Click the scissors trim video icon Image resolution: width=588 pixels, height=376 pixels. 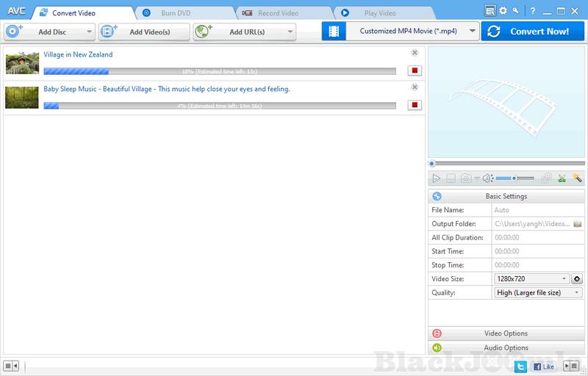tap(562, 178)
